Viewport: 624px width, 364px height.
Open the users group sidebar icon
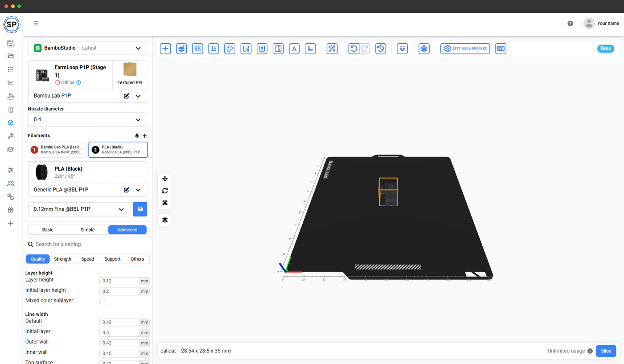[11, 184]
